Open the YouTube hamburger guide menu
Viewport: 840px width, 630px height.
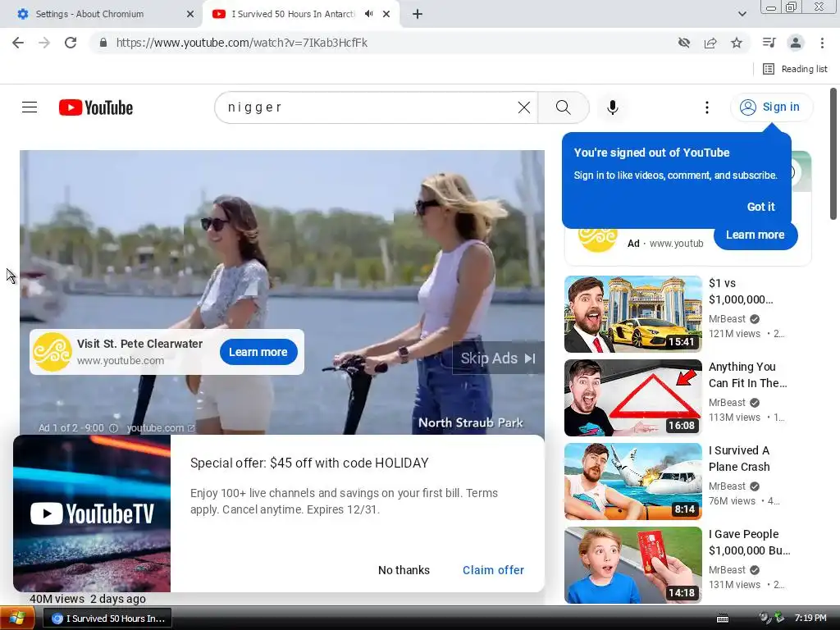point(30,107)
